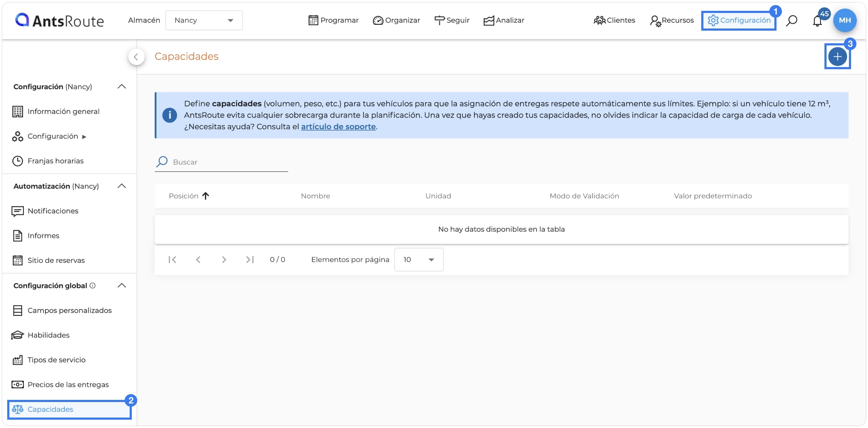Go to next page of table
Screen dimensions: 868x428
pos(224,260)
